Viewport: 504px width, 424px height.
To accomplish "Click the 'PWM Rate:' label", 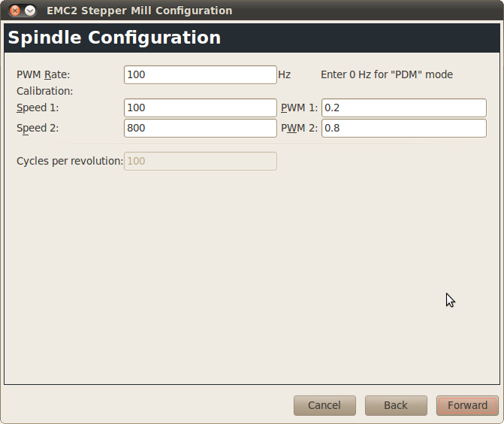I will coord(43,74).
